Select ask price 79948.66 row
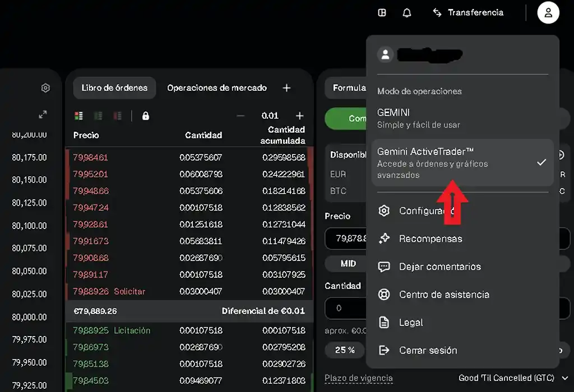This screenshot has width=574, height=392. (x=189, y=192)
